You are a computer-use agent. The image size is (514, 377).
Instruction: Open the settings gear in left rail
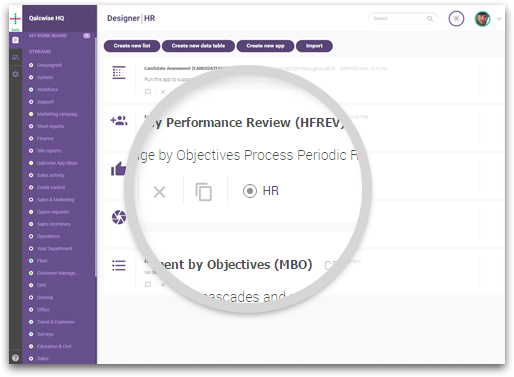click(15, 74)
